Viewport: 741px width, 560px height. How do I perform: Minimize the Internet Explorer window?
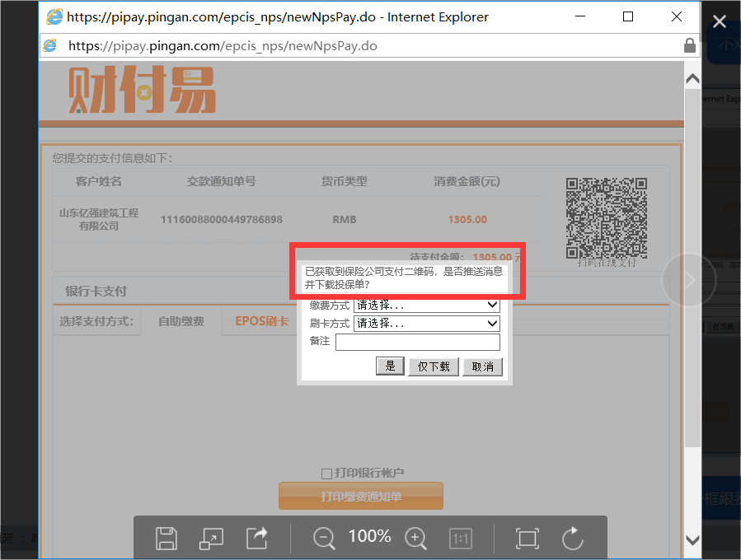[580, 16]
